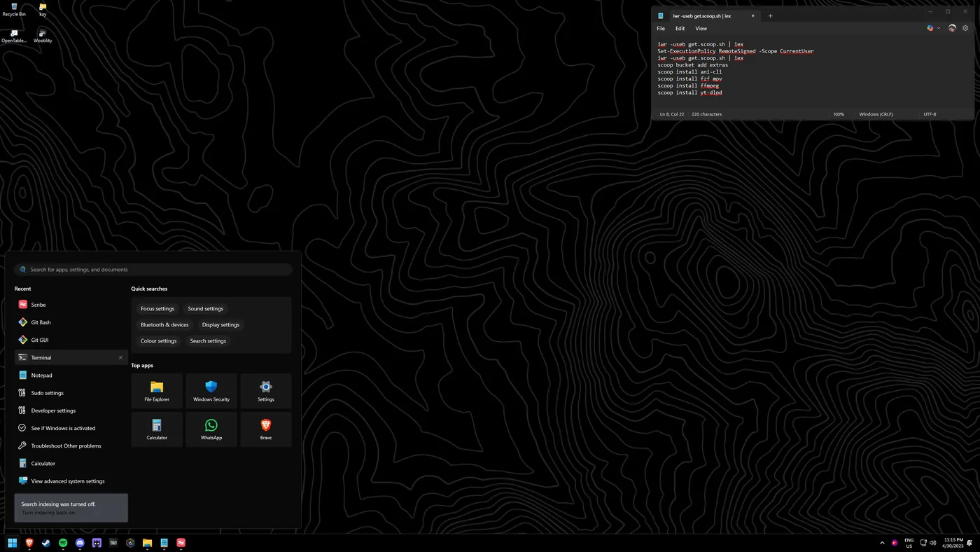Click the clock showing 11:15 PM

[953, 543]
